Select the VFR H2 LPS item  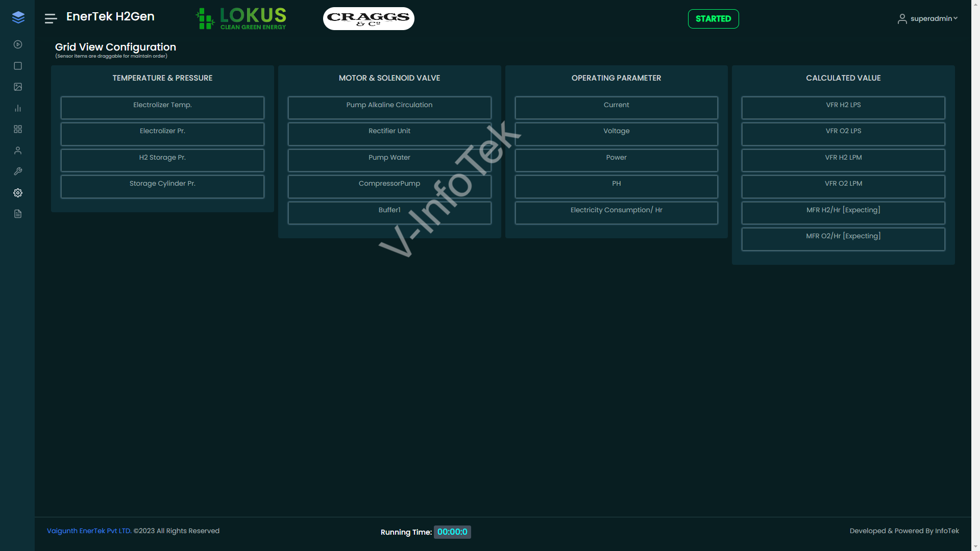click(843, 108)
